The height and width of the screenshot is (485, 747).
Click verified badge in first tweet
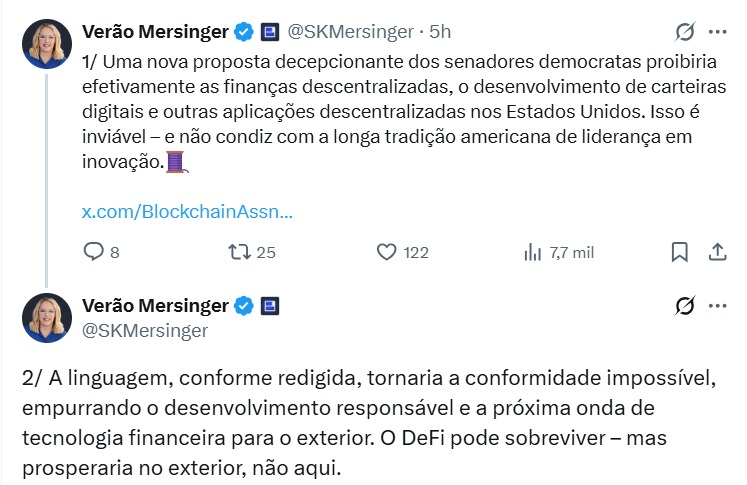(243, 32)
